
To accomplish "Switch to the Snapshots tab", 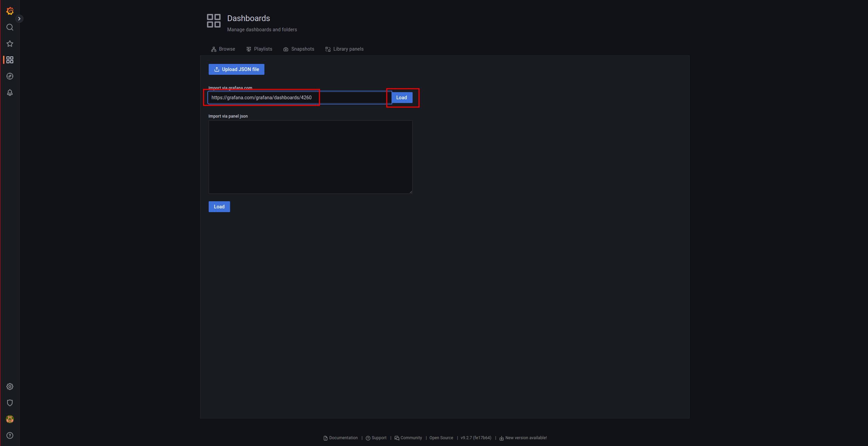I will coord(299,49).
